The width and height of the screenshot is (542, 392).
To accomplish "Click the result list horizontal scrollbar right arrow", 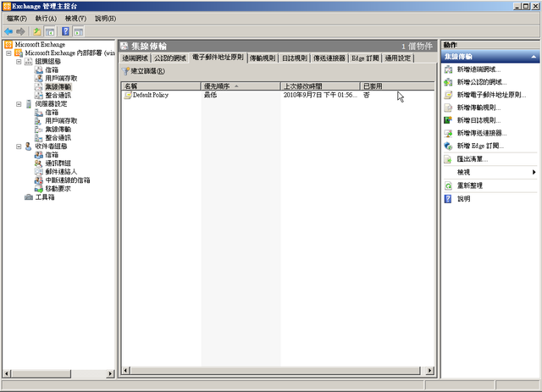I will pyautogui.click(x=429, y=371).
